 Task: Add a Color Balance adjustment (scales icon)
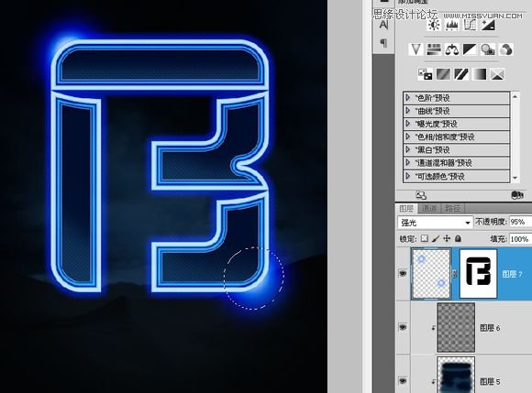[x=452, y=49]
